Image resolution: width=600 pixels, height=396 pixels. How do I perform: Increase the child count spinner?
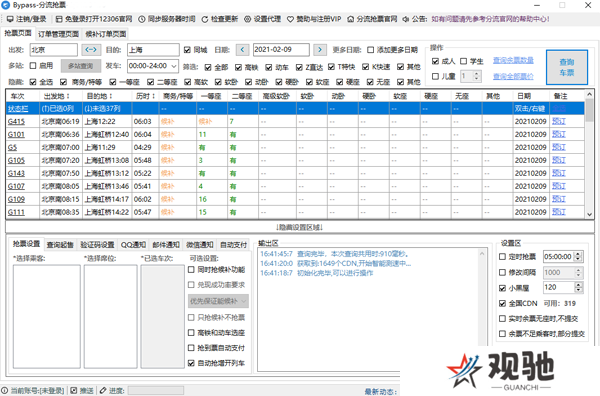[476, 73]
